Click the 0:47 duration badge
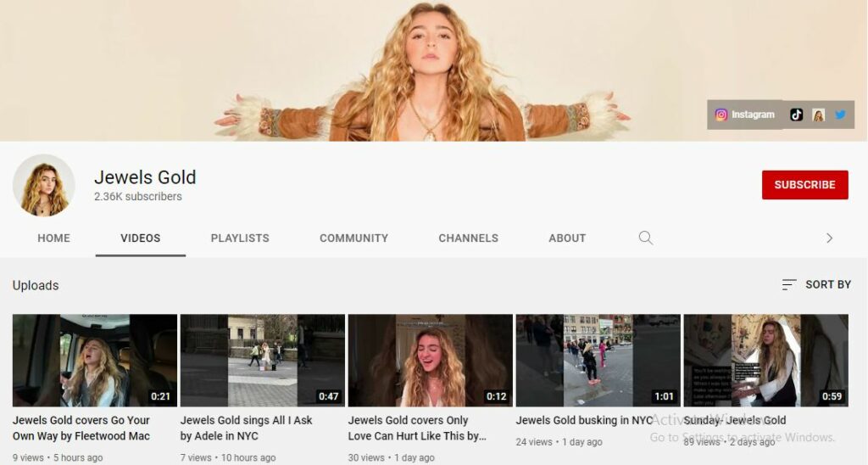This screenshot has width=868, height=465. (x=328, y=396)
